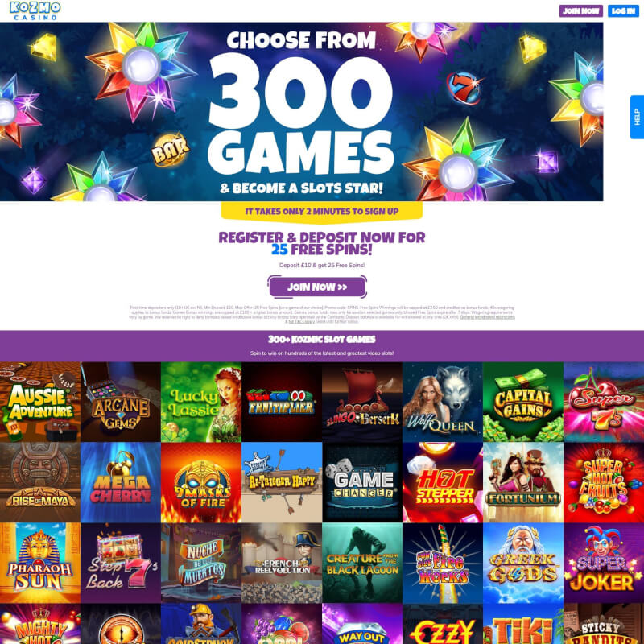Open general withdrawal restrictions link

(x=487, y=317)
